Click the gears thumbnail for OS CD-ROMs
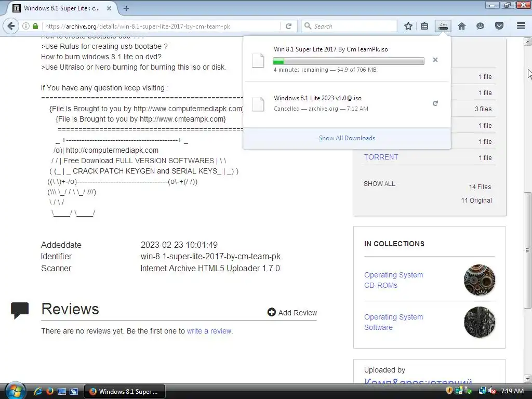The width and height of the screenshot is (532, 399). pos(480,280)
